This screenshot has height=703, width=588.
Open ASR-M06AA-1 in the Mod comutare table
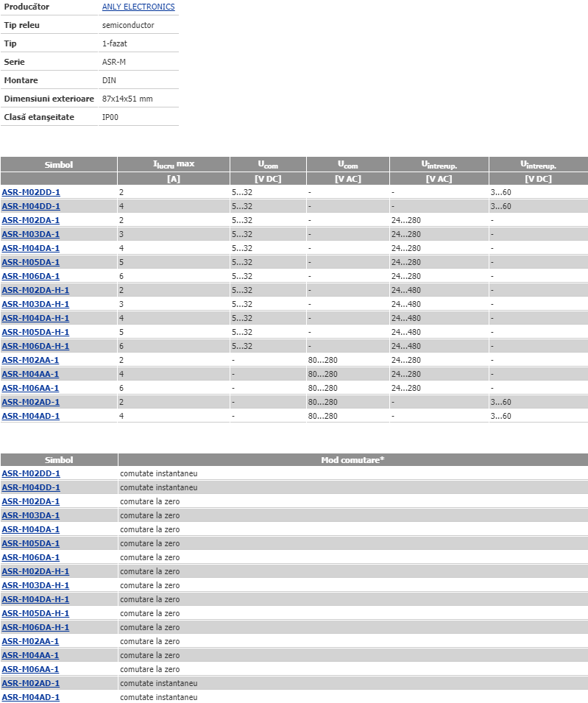click(x=30, y=669)
